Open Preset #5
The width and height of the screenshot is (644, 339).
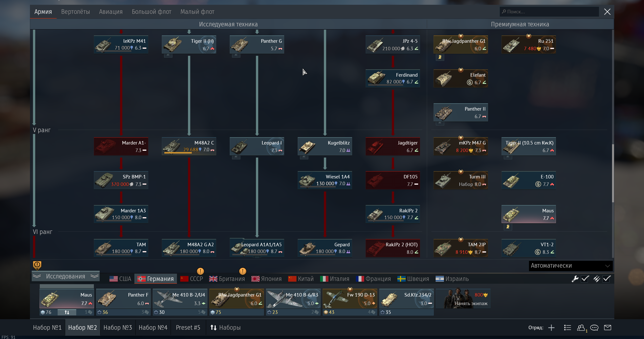click(x=188, y=328)
